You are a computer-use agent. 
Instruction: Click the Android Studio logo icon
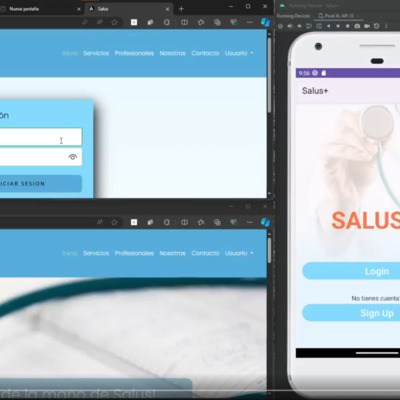click(282, 5)
